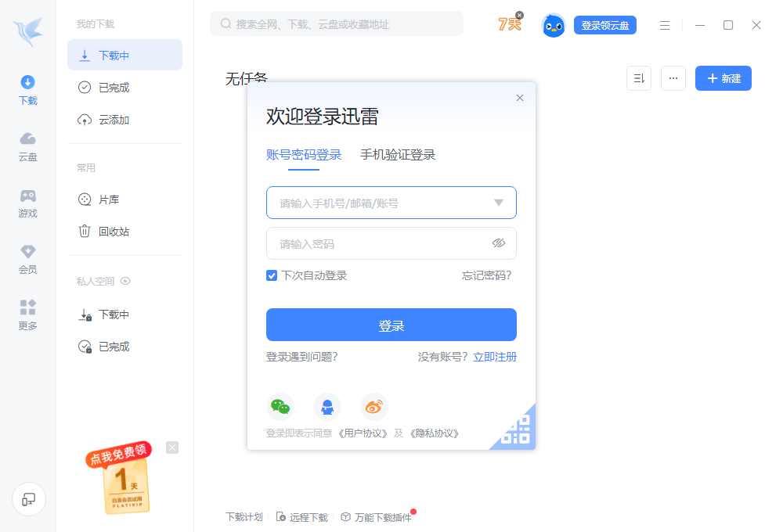Select the 游戏 icon in sidebar

pos(27,203)
